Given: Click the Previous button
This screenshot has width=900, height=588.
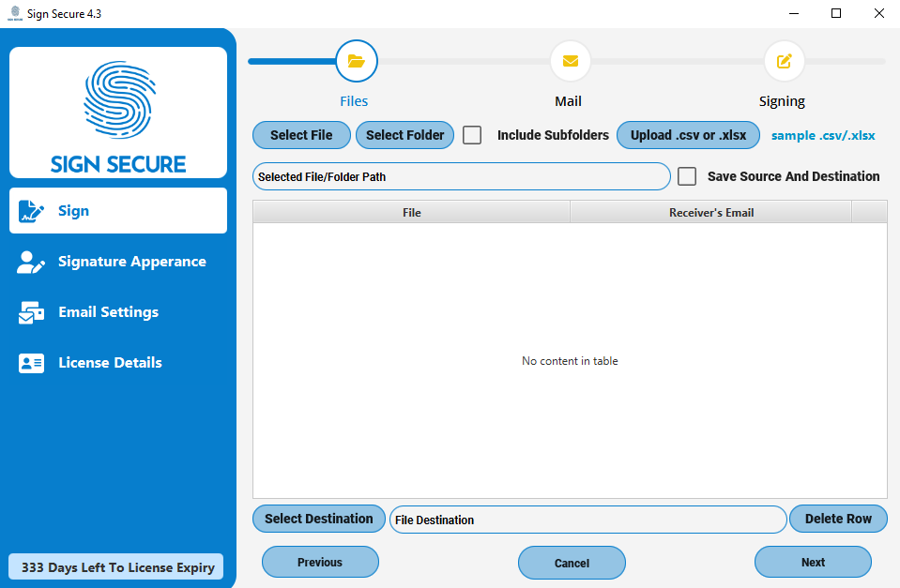Looking at the screenshot, I should (x=320, y=562).
